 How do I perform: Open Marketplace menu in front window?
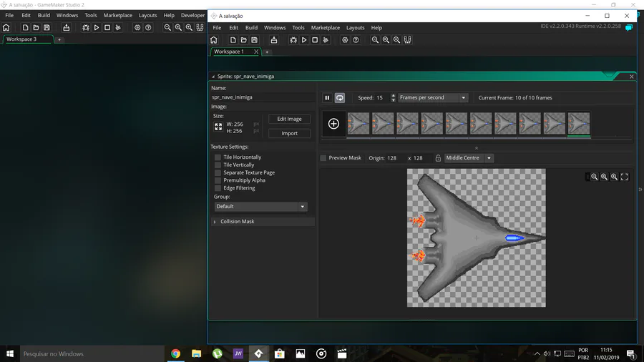[x=326, y=28]
